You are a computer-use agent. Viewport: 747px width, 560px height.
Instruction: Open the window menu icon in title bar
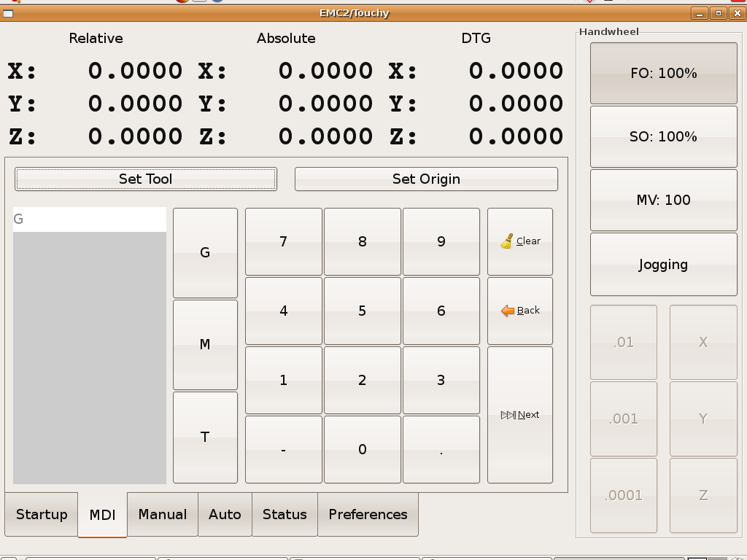(7, 13)
